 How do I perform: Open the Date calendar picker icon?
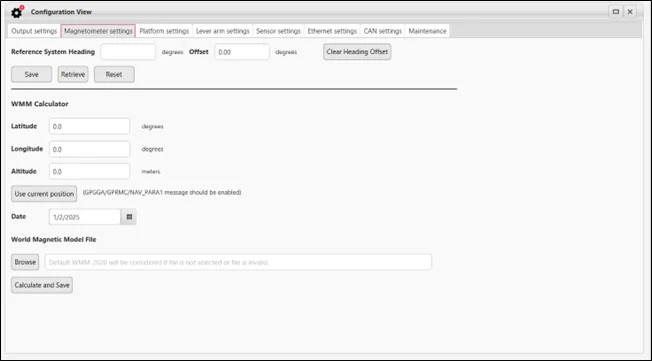click(129, 217)
